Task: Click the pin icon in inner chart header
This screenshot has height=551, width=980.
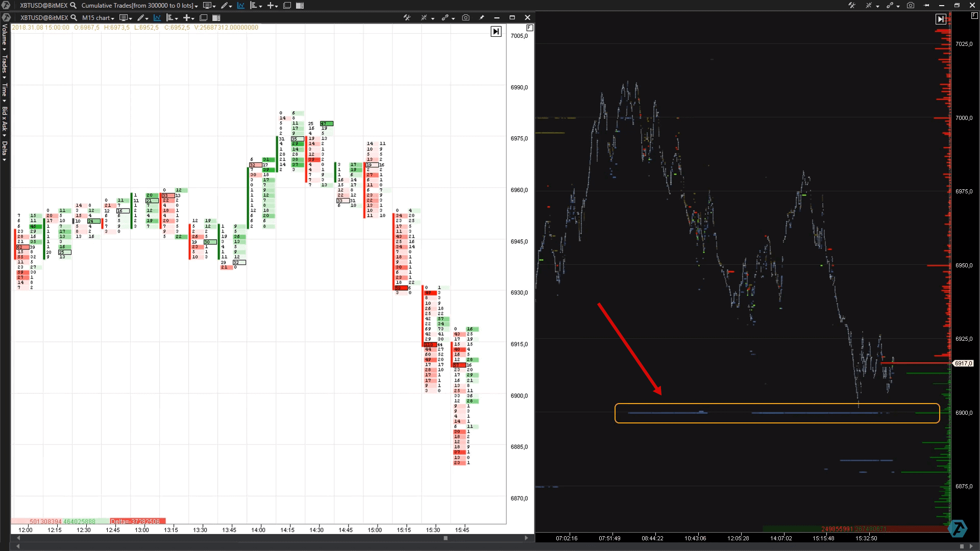Action: click(x=481, y=17)
